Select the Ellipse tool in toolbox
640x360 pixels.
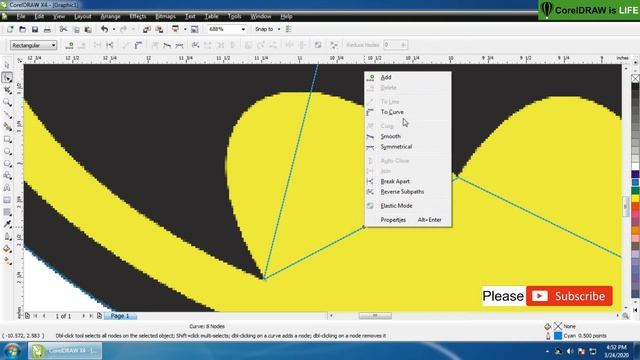click(x=7, y=151)
